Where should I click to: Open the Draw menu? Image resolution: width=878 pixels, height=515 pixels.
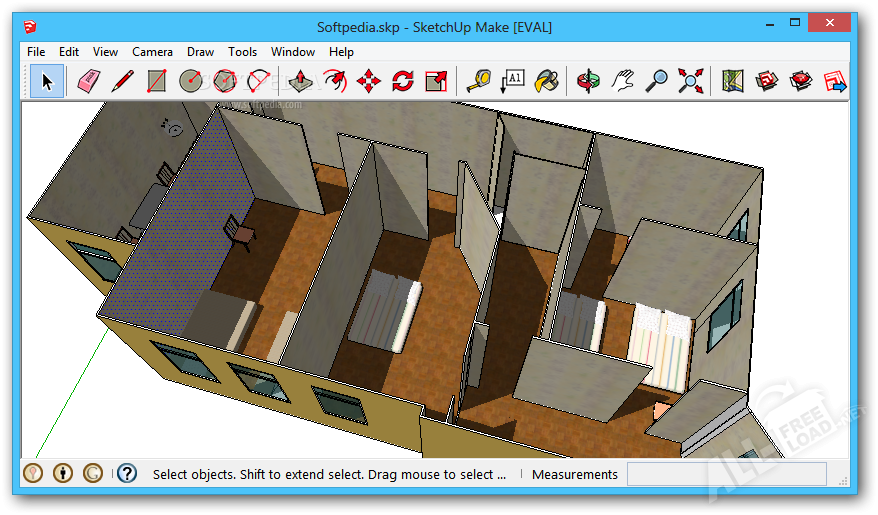click(x=200, y=52)
